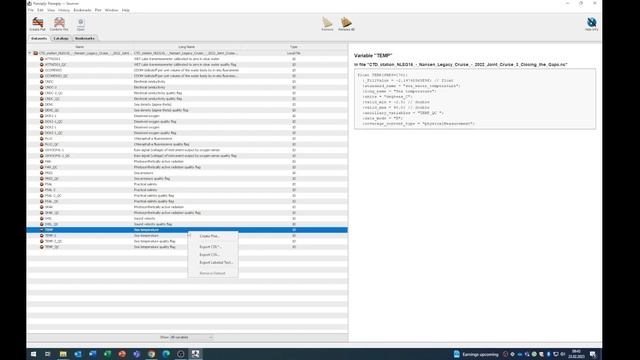The width and height of the screenshot is (640, 360).
Task: Open the View menu
Action: [x=51, y=10]
